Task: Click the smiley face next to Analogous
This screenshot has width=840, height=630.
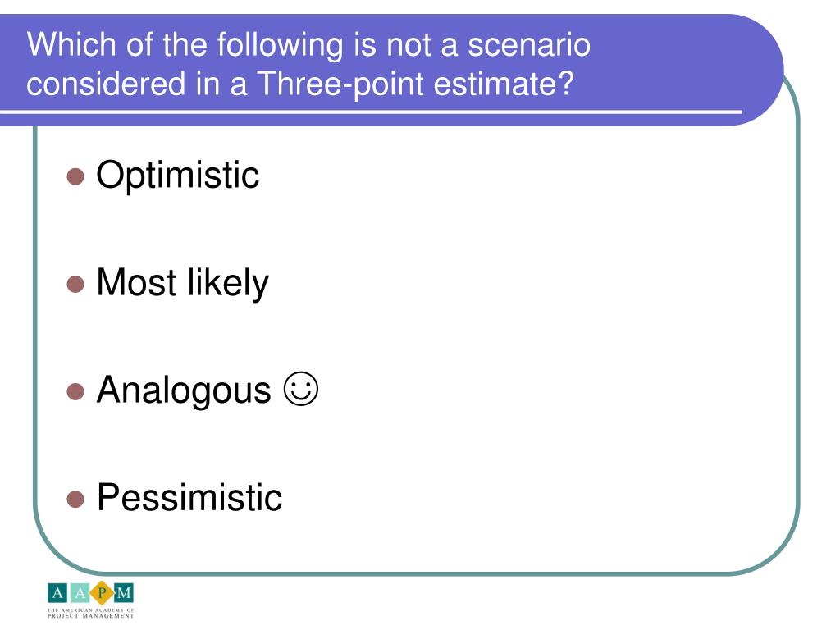Action: (x=300, y=389)
